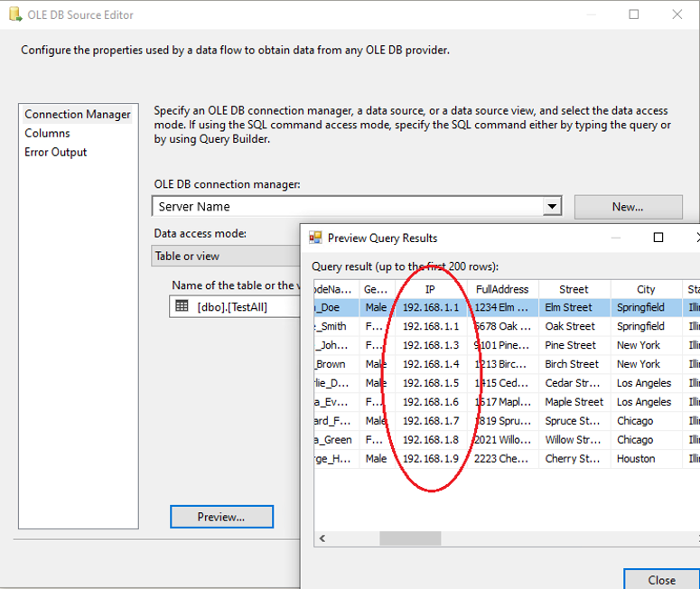Click the New... connection button
This screenshot has width=700, height=589.
(628, 207)
